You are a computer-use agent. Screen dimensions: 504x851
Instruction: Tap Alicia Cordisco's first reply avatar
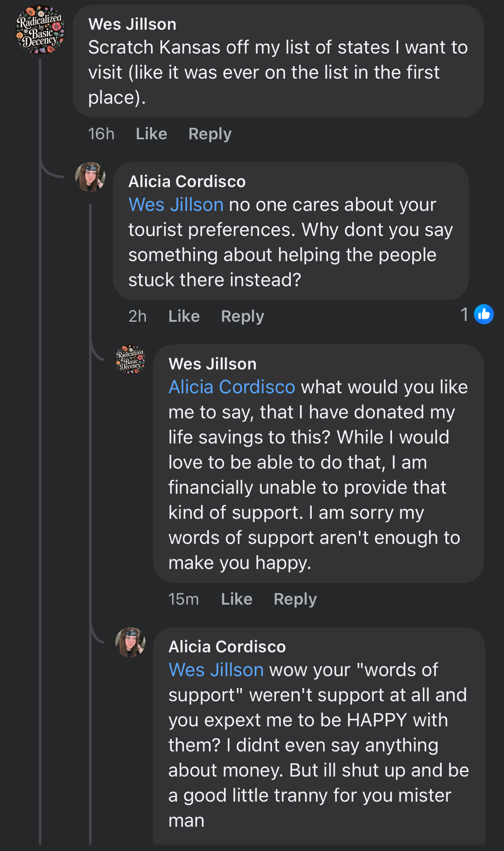(90, 177)
